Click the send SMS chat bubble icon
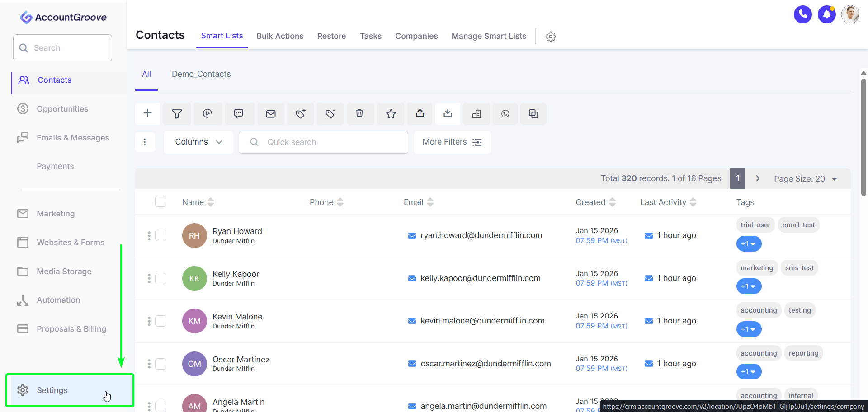The image size is (868, 412). click(239, 113)
